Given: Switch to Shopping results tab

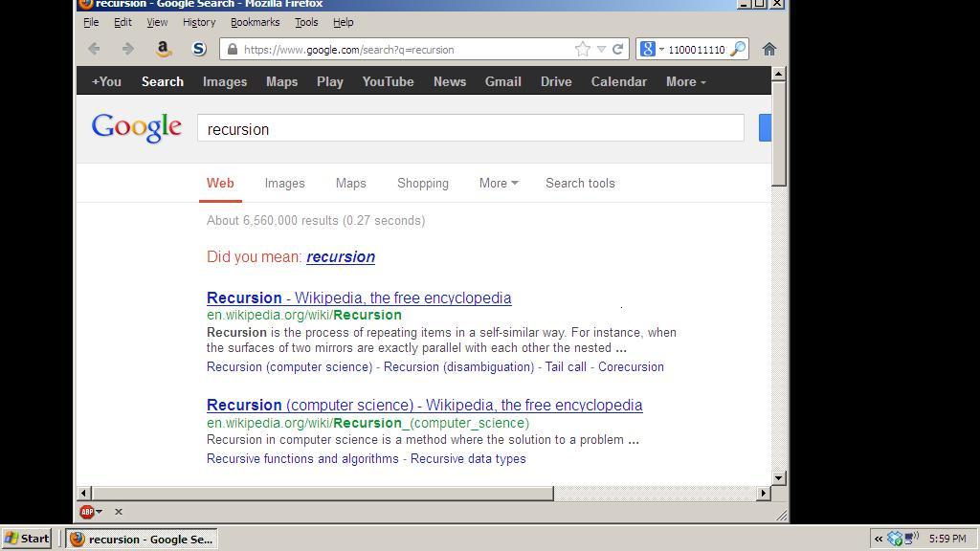Looking at the screenshot, I should tap(422, 183).
